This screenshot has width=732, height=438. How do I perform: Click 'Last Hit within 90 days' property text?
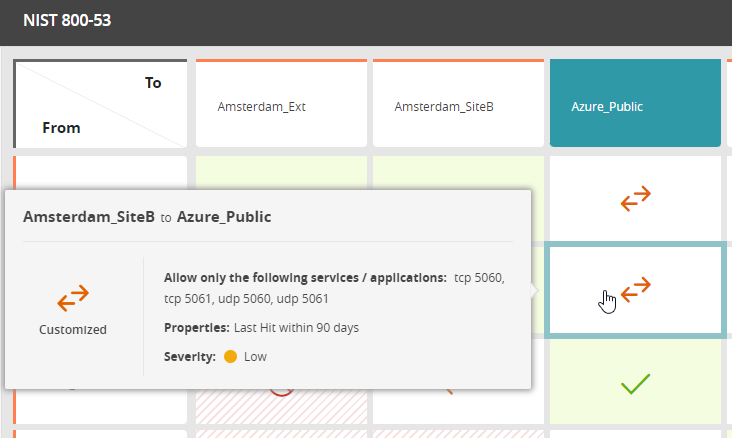click(x=297, y=327)
